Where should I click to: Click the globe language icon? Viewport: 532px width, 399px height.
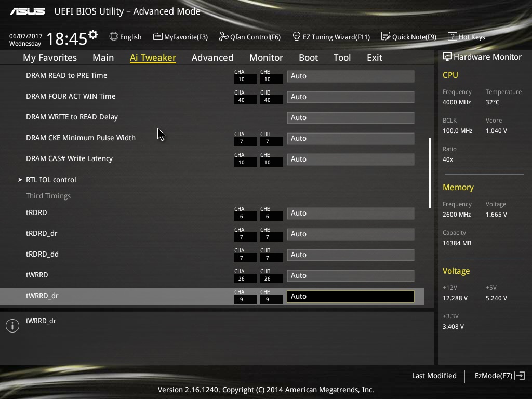pos(114,36)
